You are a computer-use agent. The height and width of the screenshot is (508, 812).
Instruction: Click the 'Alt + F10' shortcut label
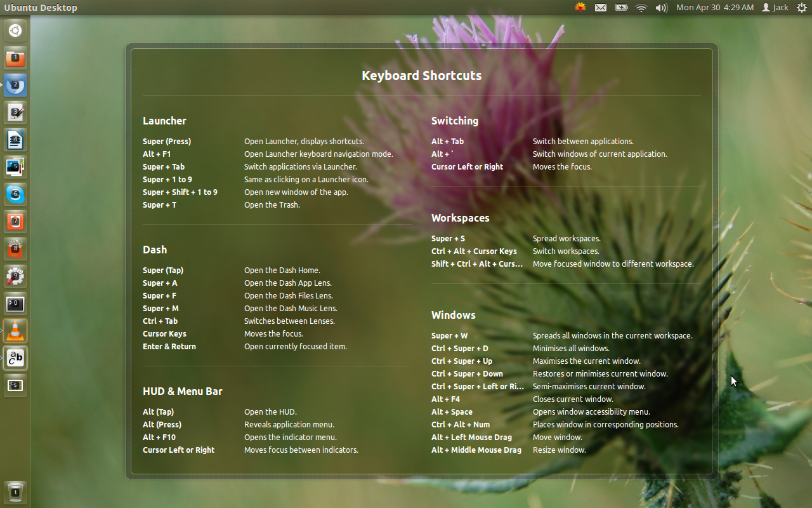159,438
